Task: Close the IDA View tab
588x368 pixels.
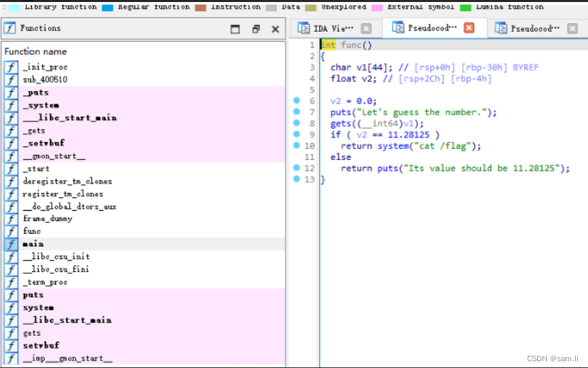Action: (366, 28)
